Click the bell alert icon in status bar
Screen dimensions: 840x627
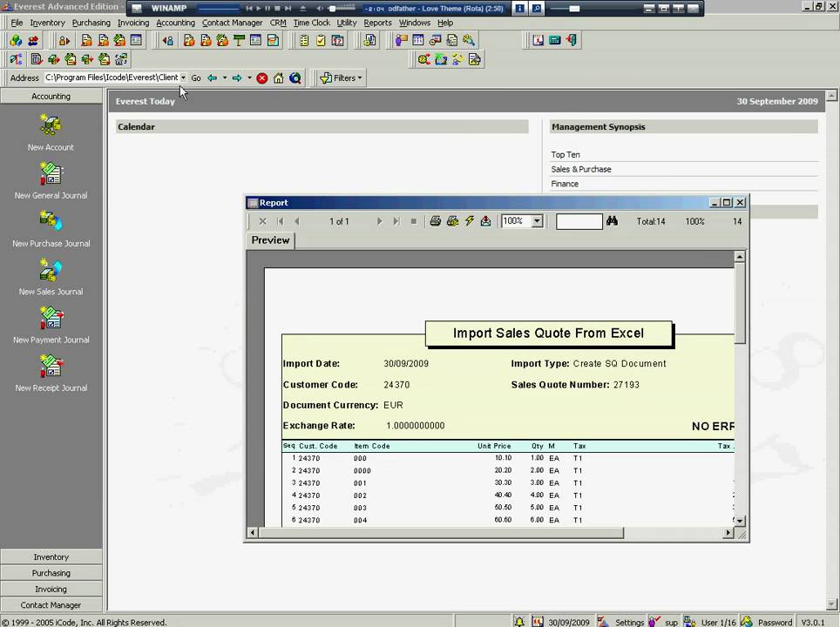tap(519, 622)
